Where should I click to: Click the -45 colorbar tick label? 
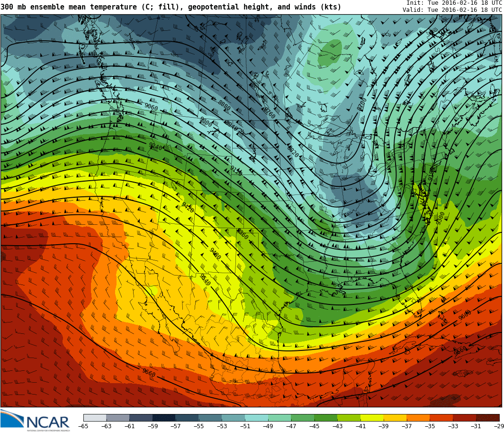(x=315, y=426)
